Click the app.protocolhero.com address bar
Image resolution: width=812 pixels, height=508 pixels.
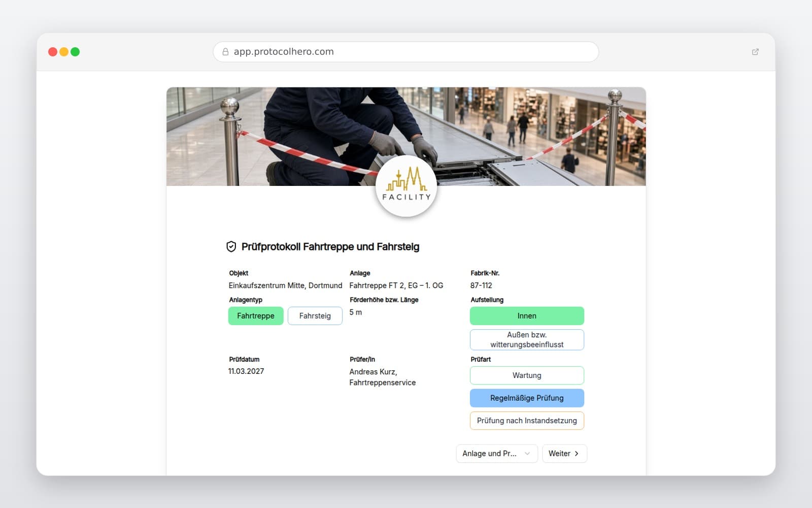pos(406,52)
